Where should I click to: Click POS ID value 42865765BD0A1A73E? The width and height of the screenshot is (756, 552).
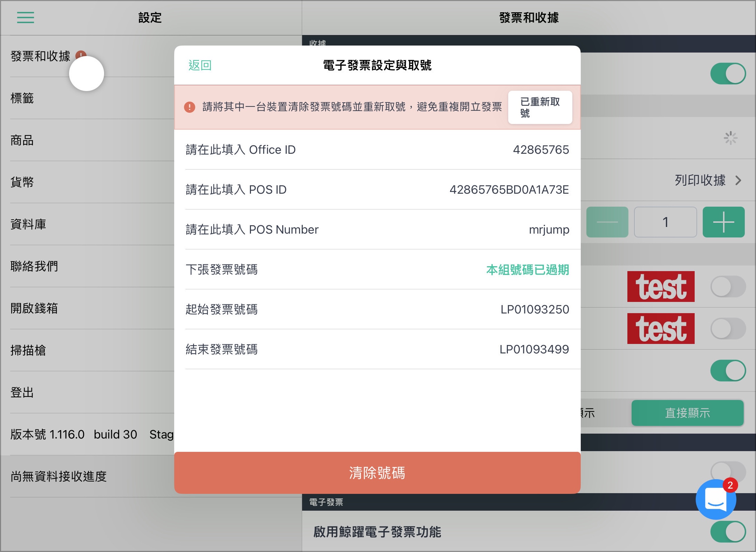[x=509, y=189]
